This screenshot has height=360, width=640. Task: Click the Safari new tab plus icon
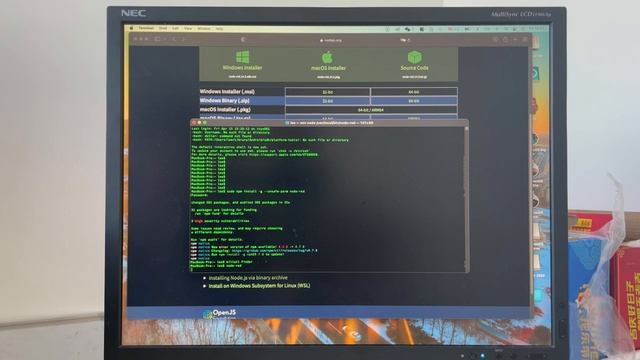(515, 40)
